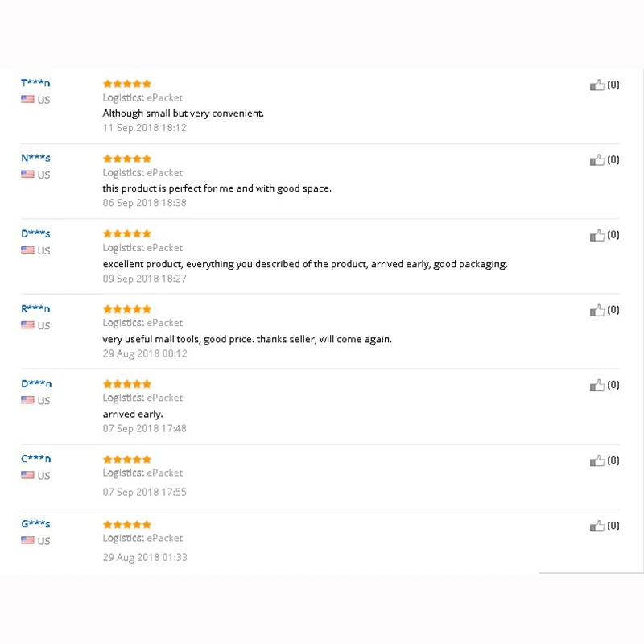The image size is (644, 644).
Task: Click 'this product is perfect' review text
Action: coord(217,188)
